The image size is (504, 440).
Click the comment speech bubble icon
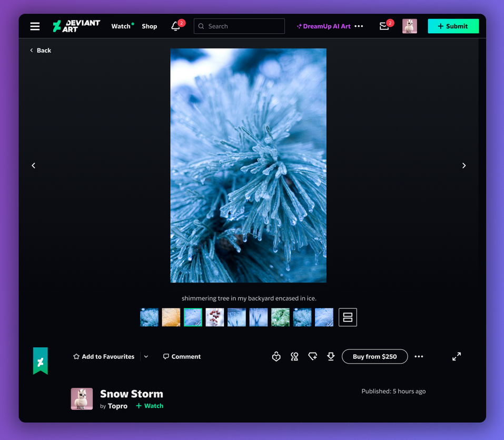click(166, 356)
